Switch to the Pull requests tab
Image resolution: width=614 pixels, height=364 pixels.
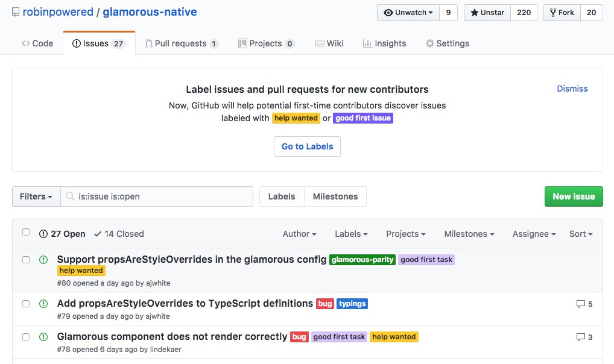[182, 43]
